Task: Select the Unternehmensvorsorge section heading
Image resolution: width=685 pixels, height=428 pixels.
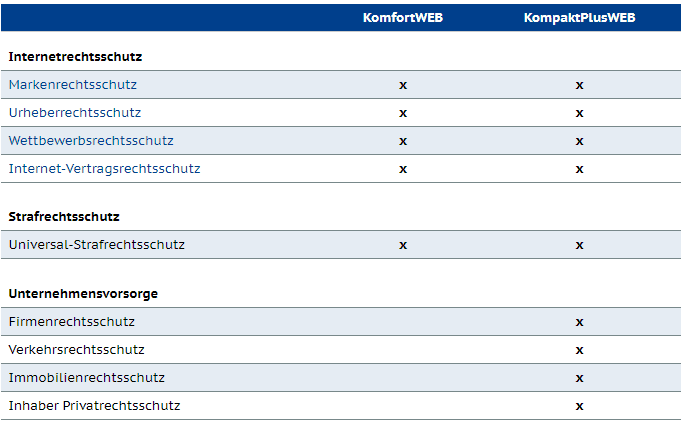Action: point(83,293)
